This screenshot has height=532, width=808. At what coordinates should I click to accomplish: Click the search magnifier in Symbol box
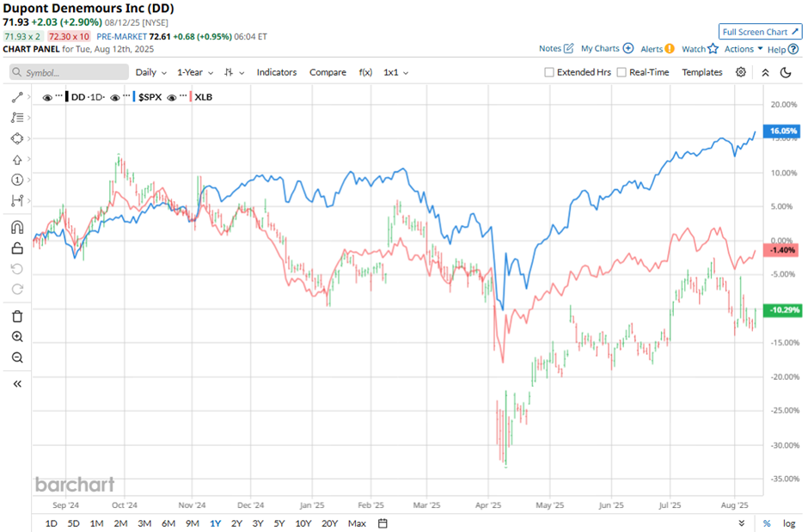tap(17, 72)
